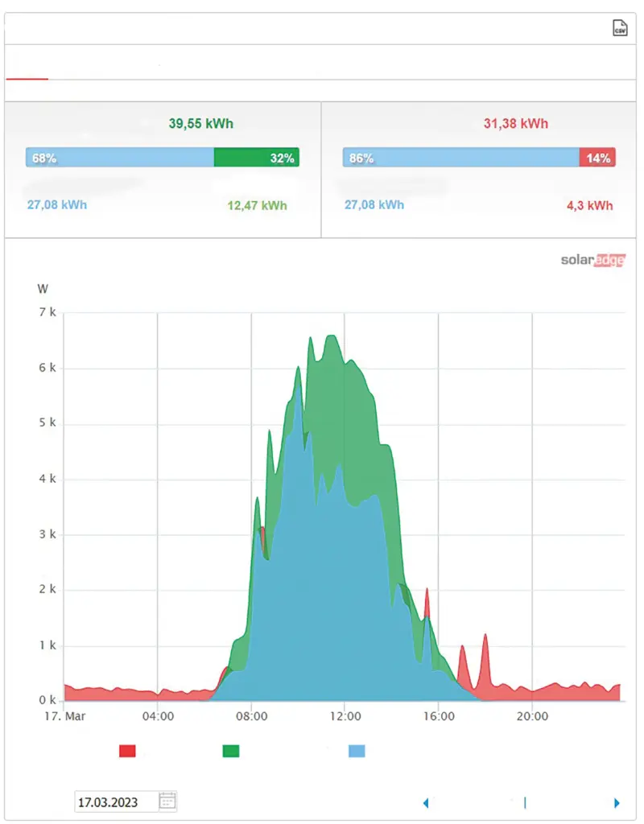
Task: Click the 12:00 label on time axis
Action: pos(345,715)
